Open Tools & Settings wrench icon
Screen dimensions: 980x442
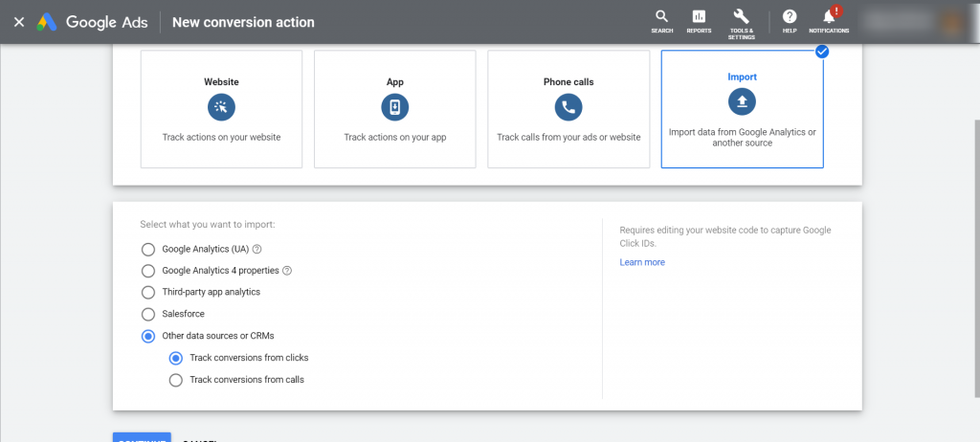(x=741, y=16)
